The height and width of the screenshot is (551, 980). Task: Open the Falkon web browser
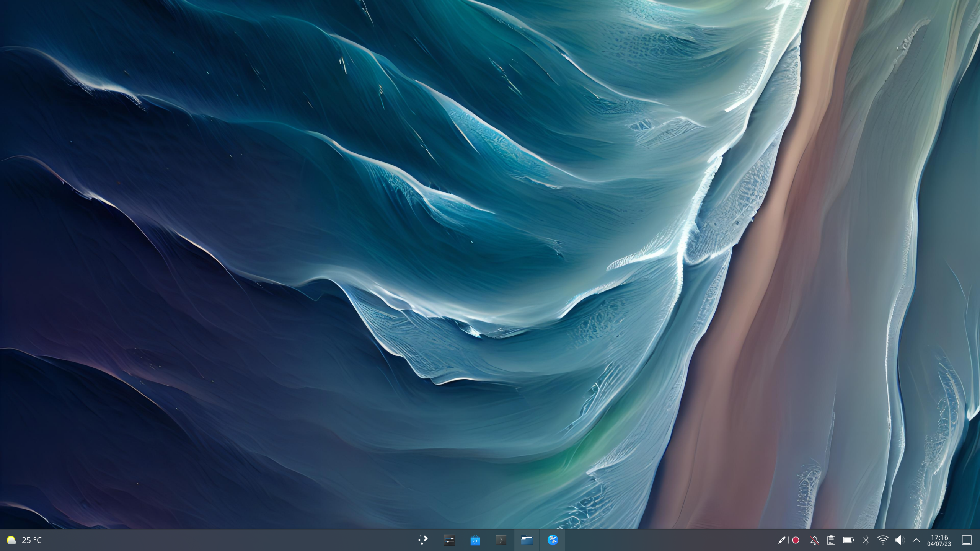coord(553,540)
